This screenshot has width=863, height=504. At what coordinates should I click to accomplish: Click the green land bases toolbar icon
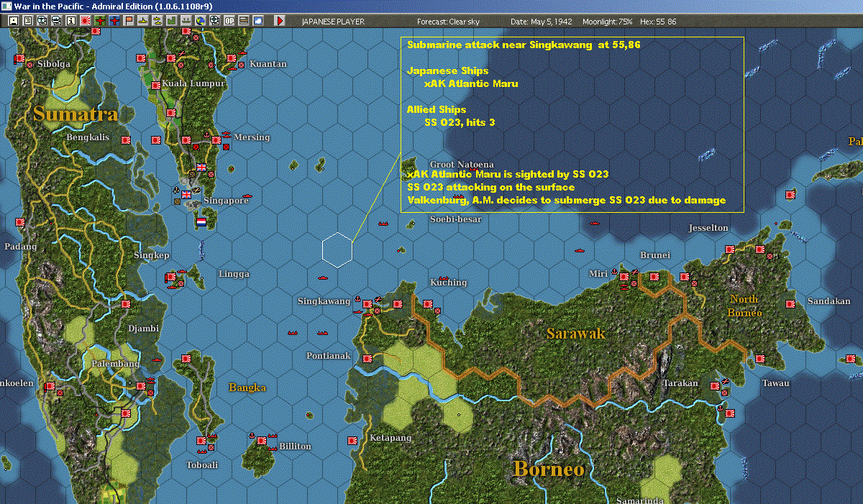coord(172,21)
